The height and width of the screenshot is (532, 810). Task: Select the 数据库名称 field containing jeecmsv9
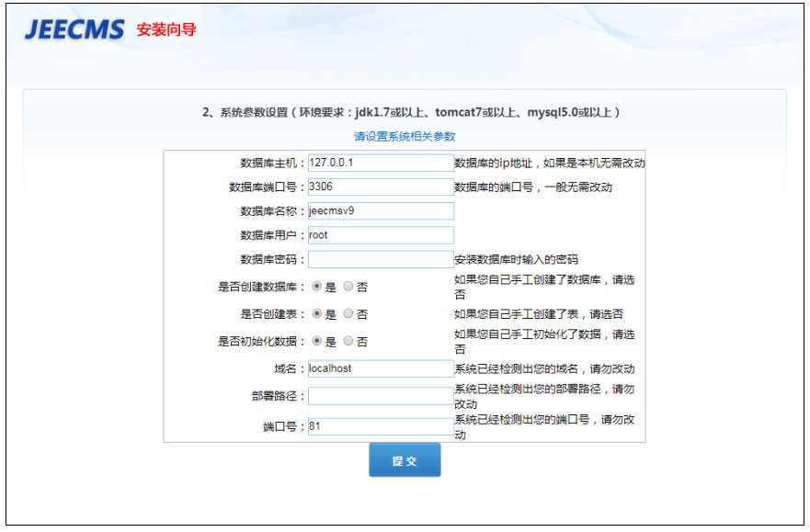tap(381, 211)
